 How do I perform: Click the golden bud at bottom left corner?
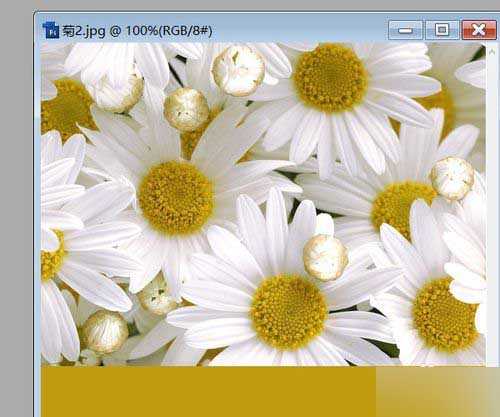(105, 332)
